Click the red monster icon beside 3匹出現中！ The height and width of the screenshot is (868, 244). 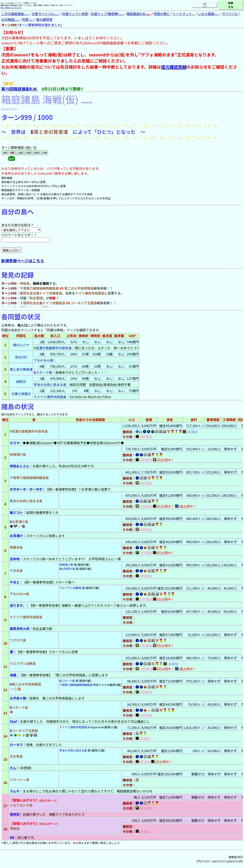(155, 507)
